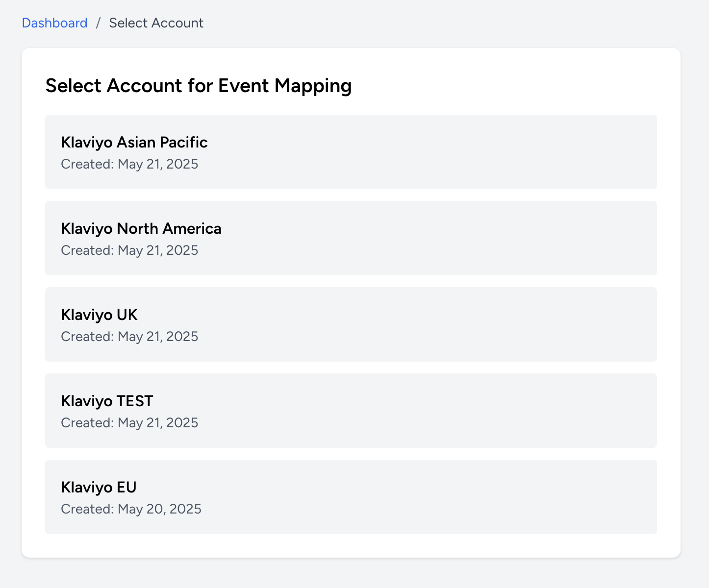Viewport: 709px width, 588px height.
Task: Click created date under Klaviyo UK
Action: tap(129, 337)
